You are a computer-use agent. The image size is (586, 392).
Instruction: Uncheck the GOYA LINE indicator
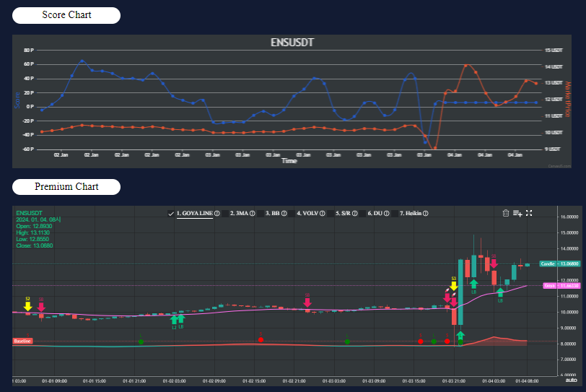tap(171, 214)
